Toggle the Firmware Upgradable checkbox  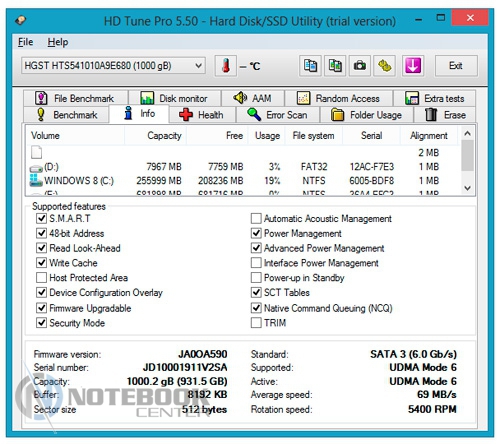click(41, 308)
